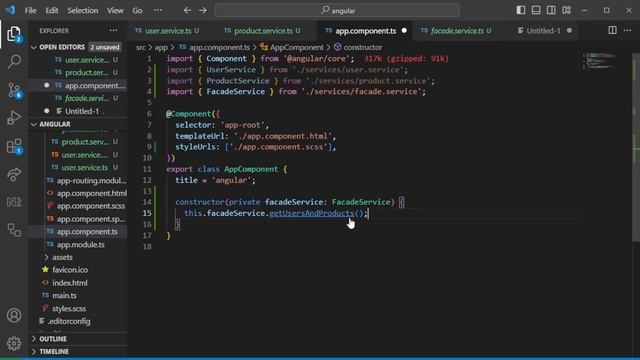Click breadcrumb 'app'

161,48
